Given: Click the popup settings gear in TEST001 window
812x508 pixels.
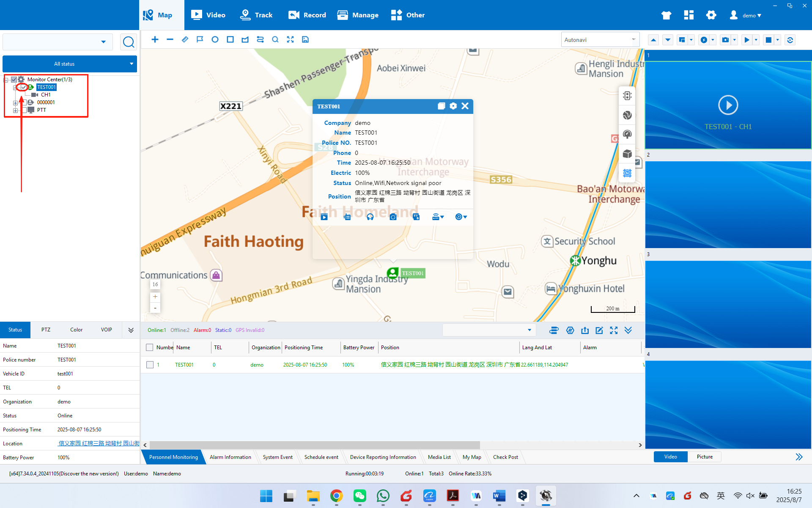Looking at the screenshot, I should coord(453,106).
